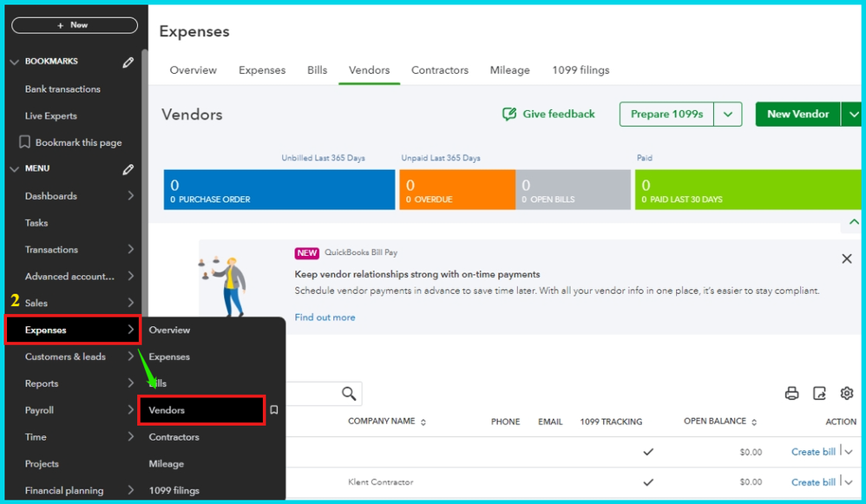Click Create bill for Klent Contractor
The height and width of the screenshot is (504, 866).
click(814, 482)
